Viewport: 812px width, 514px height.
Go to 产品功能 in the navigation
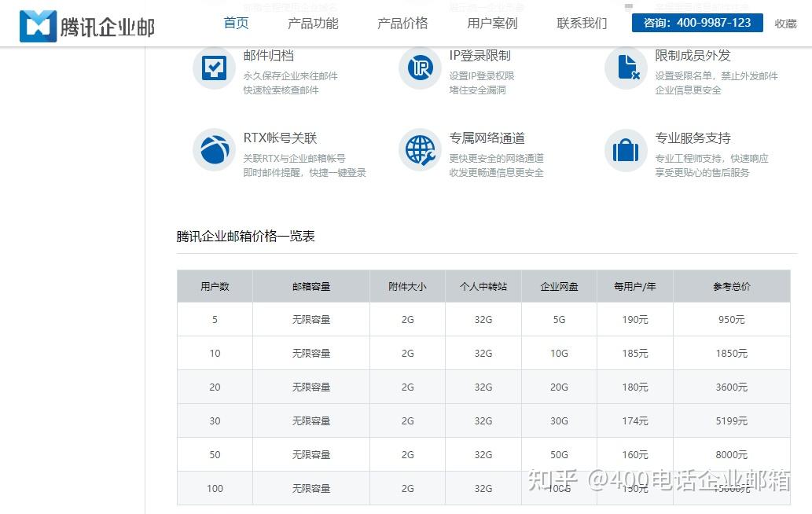coord(313,24)
